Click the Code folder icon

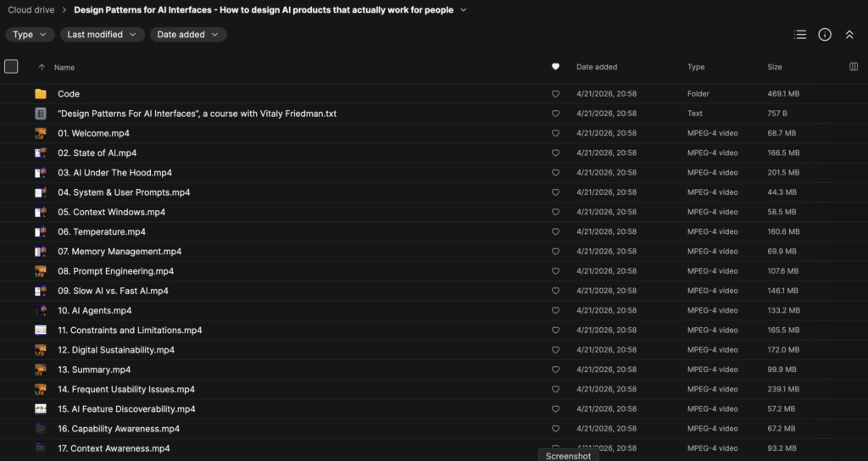click(41, 94)
